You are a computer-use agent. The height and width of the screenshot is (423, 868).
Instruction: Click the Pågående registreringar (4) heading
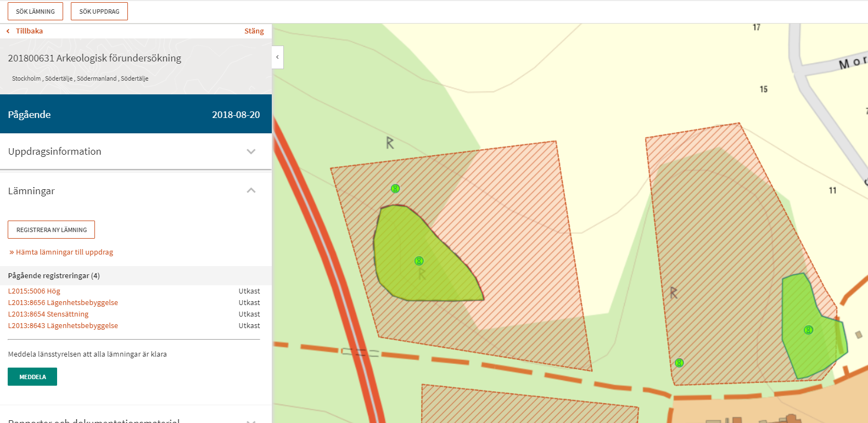point(54,275)
